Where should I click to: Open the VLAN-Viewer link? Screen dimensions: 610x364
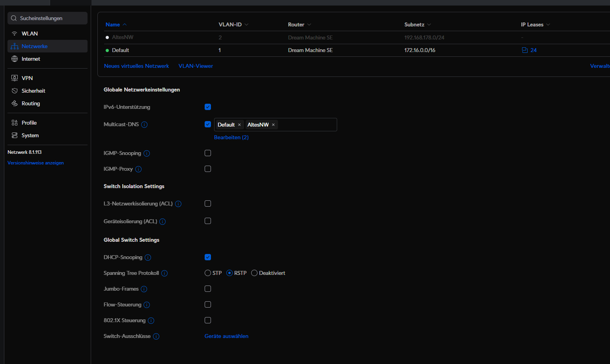click(196, 66)
